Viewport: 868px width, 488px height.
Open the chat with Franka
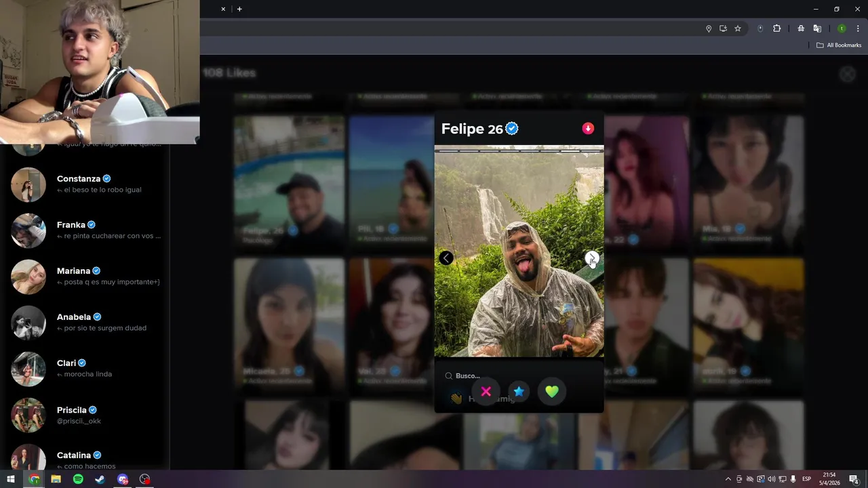pos(85,230)
